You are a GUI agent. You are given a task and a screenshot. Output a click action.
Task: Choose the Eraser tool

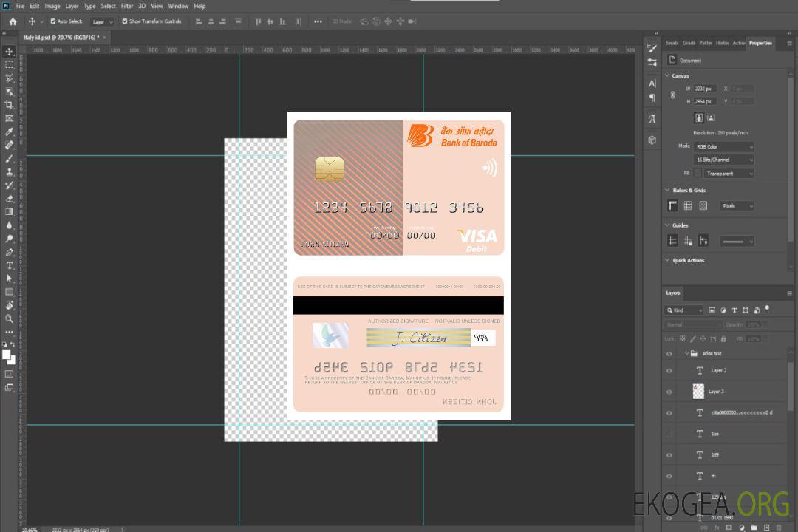coord(10,198)
